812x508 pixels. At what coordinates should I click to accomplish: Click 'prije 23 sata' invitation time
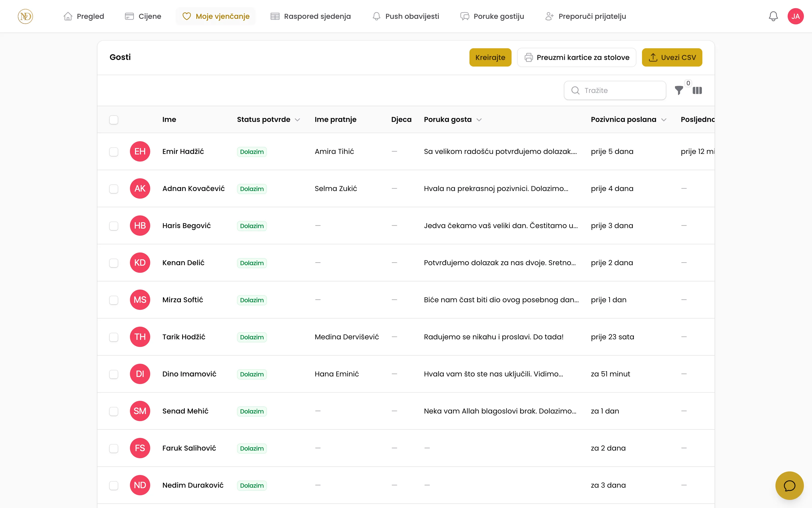click(x=612, y=337)
